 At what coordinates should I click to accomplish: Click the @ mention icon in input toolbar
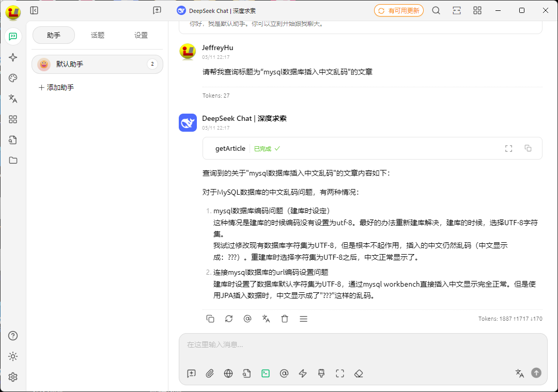[284, 373]
